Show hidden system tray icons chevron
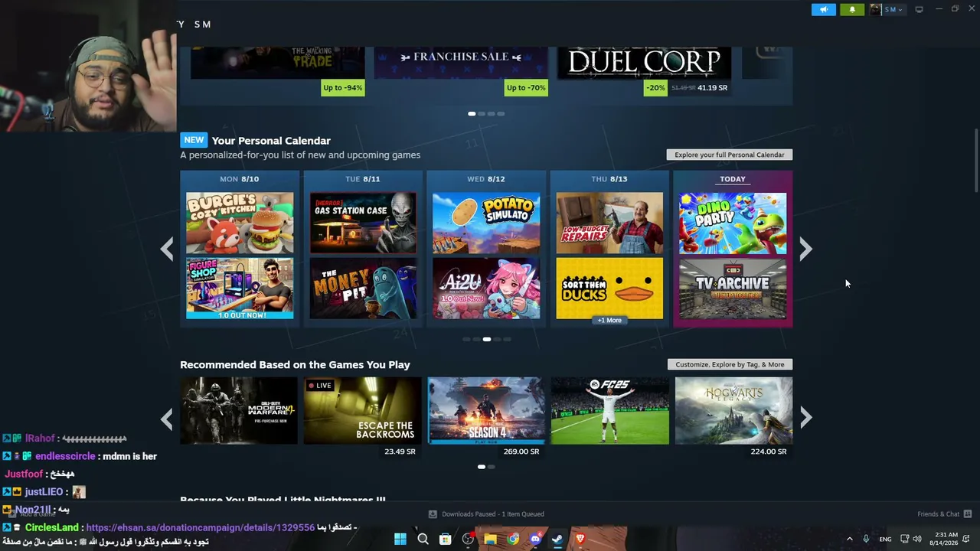This screenshot has width=980, height=551. (x=849, y=539)
